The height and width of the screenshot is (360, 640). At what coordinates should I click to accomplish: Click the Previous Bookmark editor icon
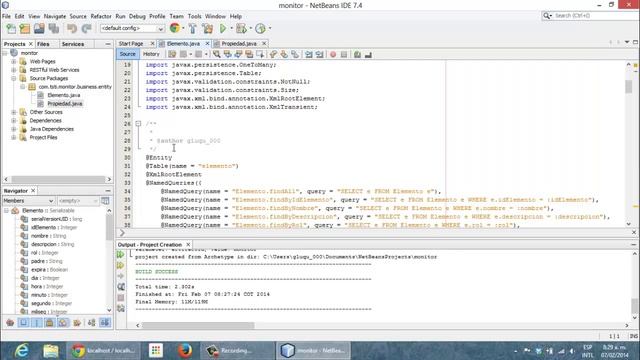click(x=273, y=54)
